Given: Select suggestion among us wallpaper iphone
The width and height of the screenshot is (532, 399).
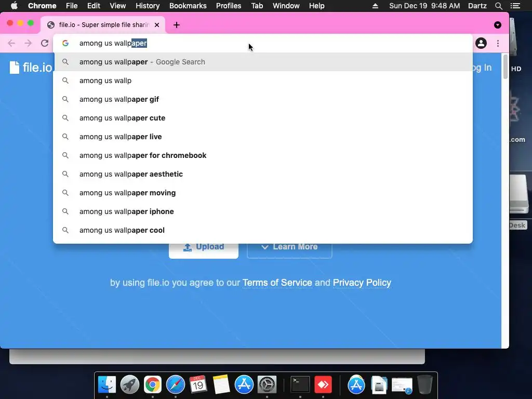Looking at the screenshot, I should [262, 211].
